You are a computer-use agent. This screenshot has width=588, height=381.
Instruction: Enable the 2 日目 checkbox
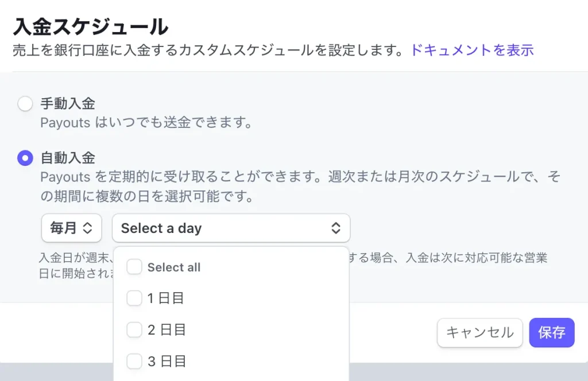[134, 330]
